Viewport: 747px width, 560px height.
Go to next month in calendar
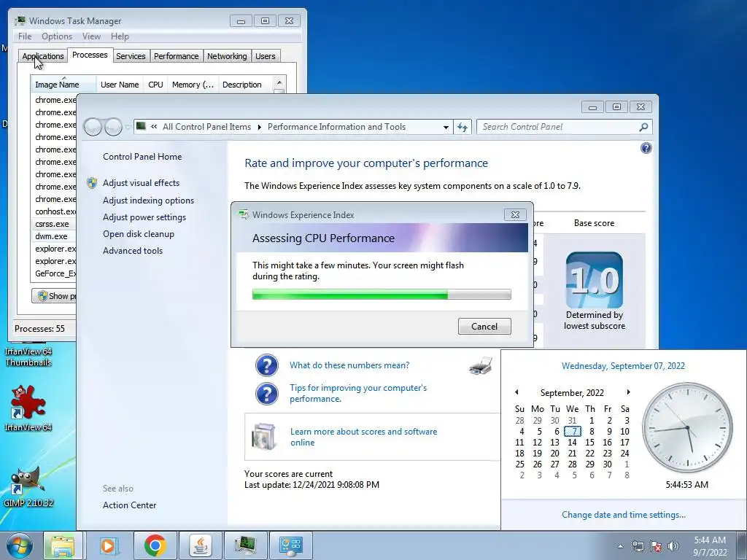coord(628,392)
